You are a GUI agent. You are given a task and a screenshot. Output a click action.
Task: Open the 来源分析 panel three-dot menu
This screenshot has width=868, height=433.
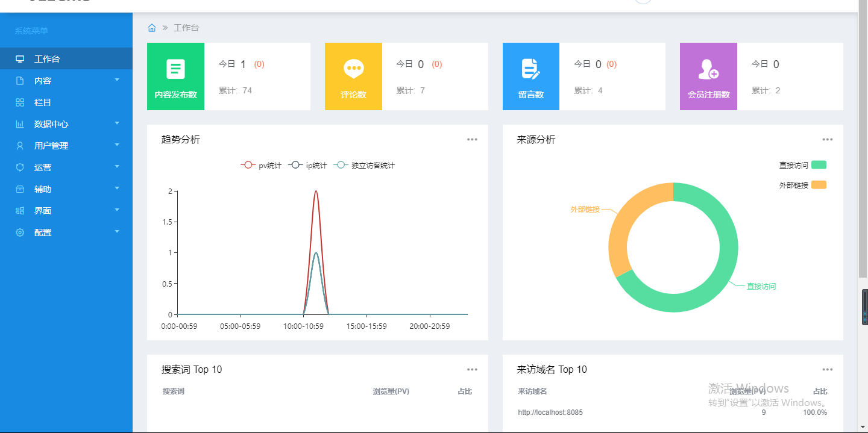[828, 140]
